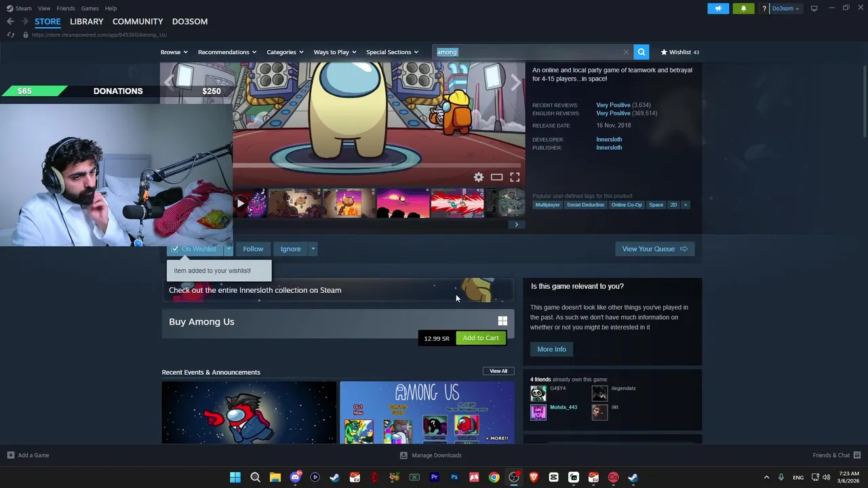The height and width of the screenshot is (488, 868).
Task: Click the question mark help icon
Action: (764, 8)
